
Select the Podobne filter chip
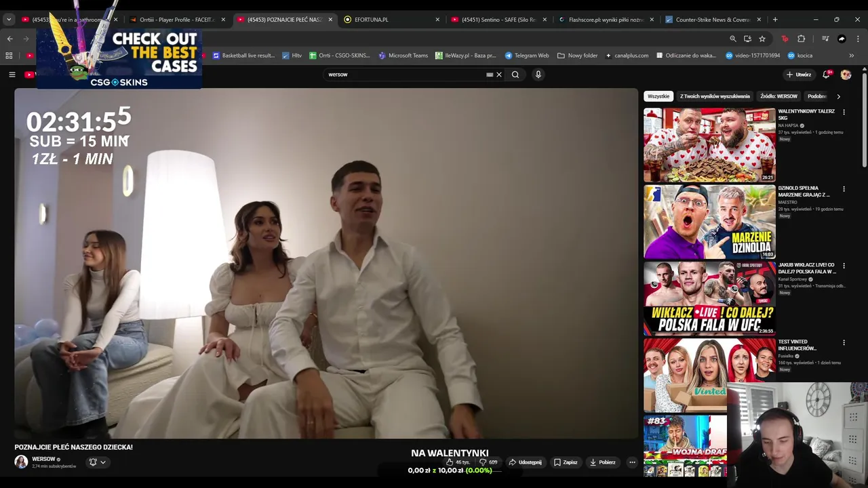pyautogui.click(x=817, y=96)
